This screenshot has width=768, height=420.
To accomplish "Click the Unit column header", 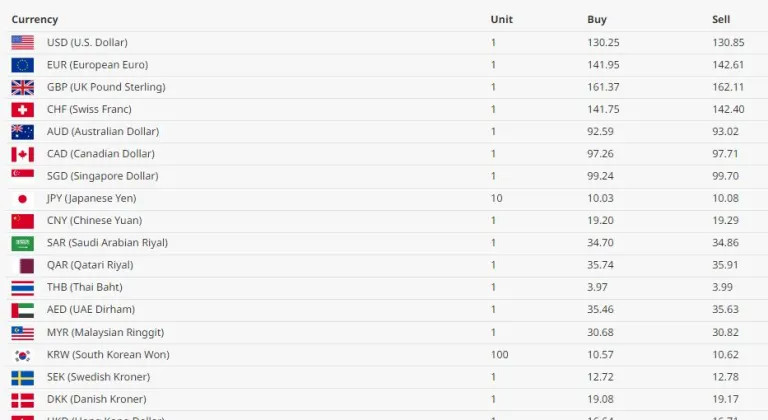I will click(x=502, y=20).
